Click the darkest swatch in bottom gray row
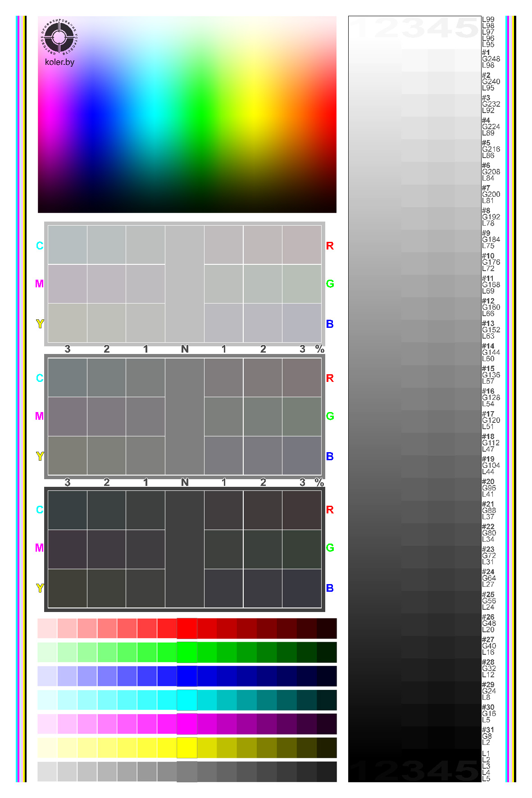This screenshot has height=798, width=532. click(x=327, y=772)
